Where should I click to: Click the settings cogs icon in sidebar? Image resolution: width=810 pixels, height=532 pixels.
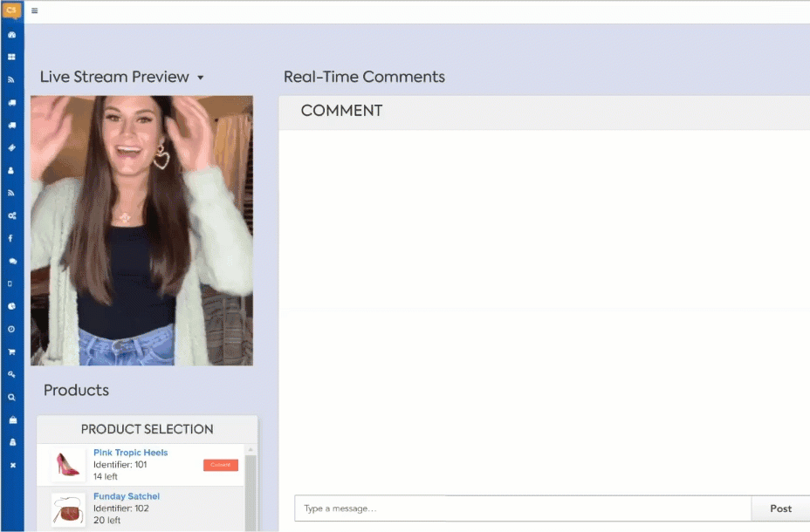click(x=12, y=215)
